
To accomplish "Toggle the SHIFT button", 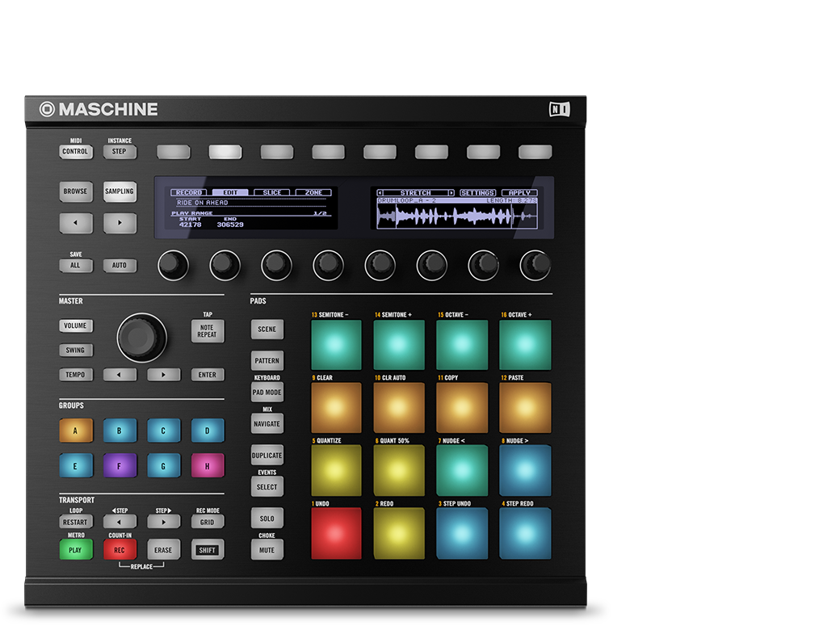I will (208, 550).
